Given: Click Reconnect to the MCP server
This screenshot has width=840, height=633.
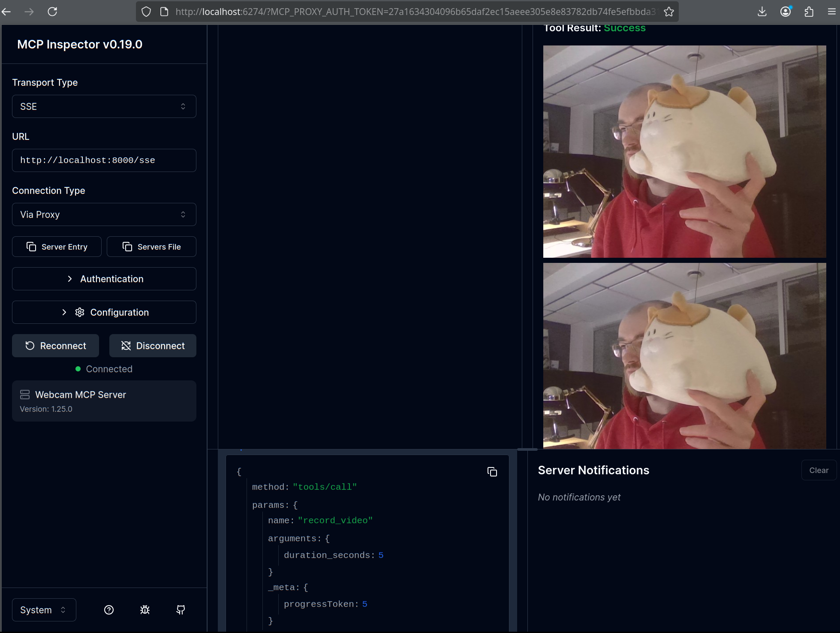Looking at the screenshot, I should (55, 345).
